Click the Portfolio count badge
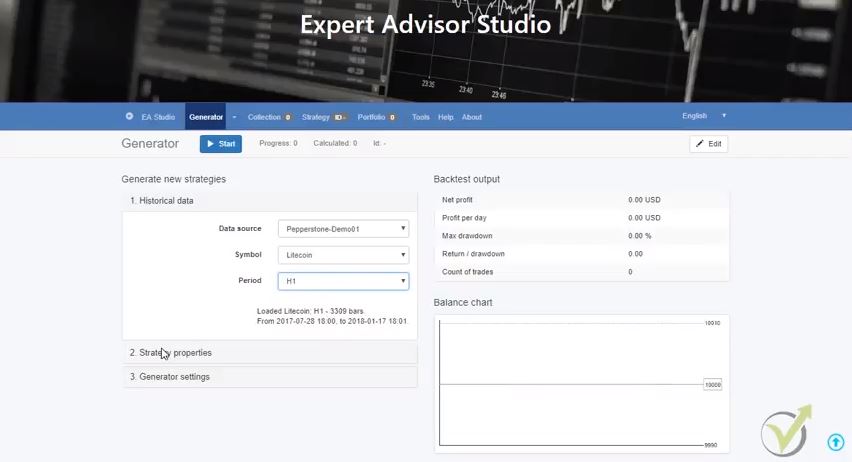This screenshot has width=852, height=462. pyautogui.click(x=392, y=117)
